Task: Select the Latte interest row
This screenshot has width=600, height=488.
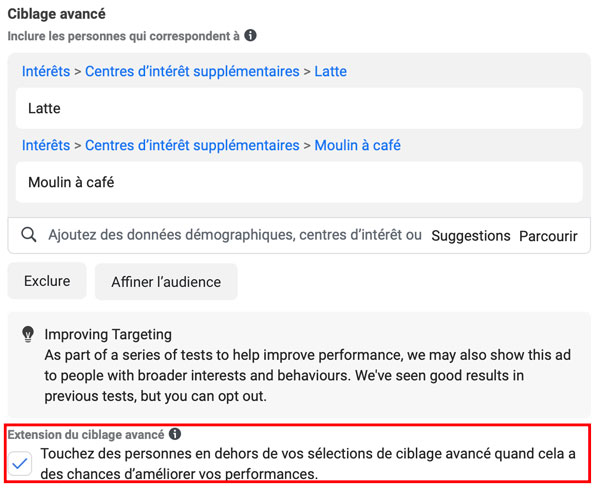Action: [299, 108]
